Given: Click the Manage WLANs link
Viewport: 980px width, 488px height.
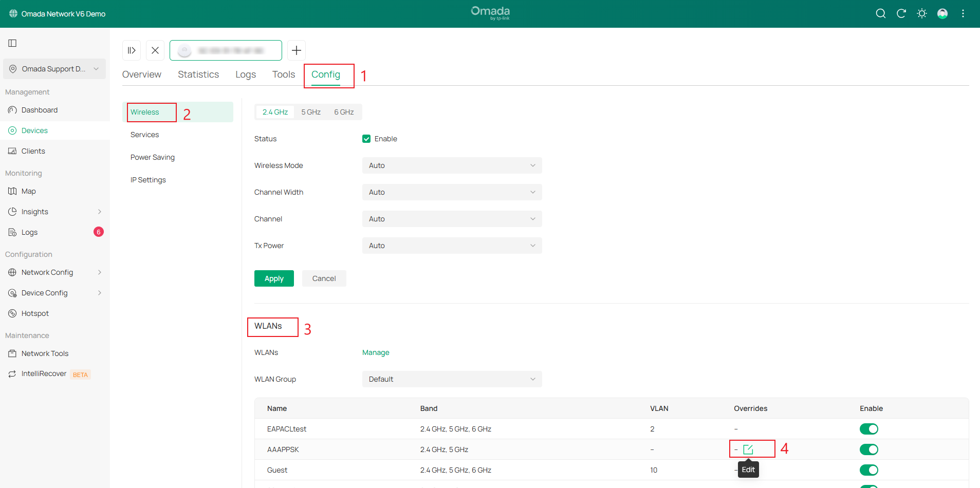Looking at the screenshot, I should (376, 352).
